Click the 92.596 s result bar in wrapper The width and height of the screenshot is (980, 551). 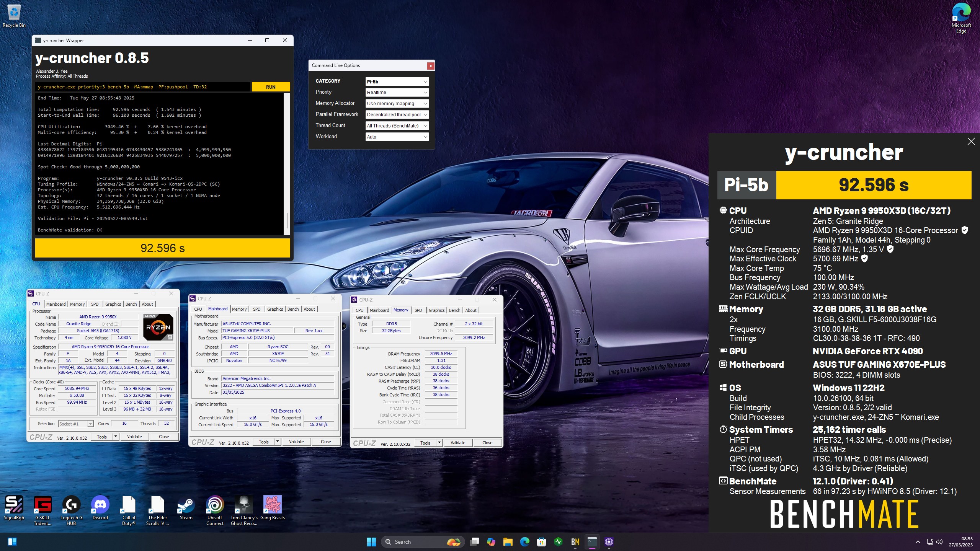pos(162,248)
